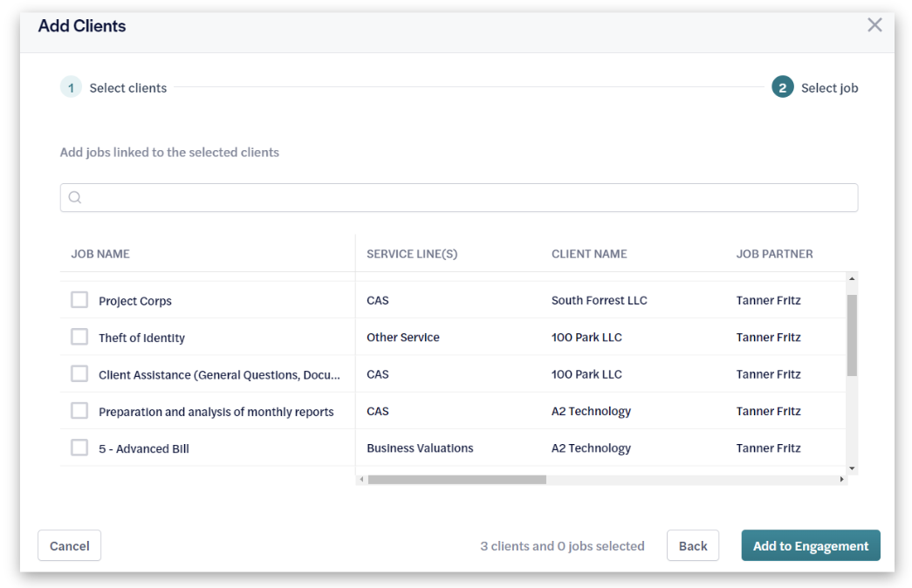Tick Client Assistance job checkbox
Image resolution: width=912 pixels, height=588 pixels.
pos(79,374)
